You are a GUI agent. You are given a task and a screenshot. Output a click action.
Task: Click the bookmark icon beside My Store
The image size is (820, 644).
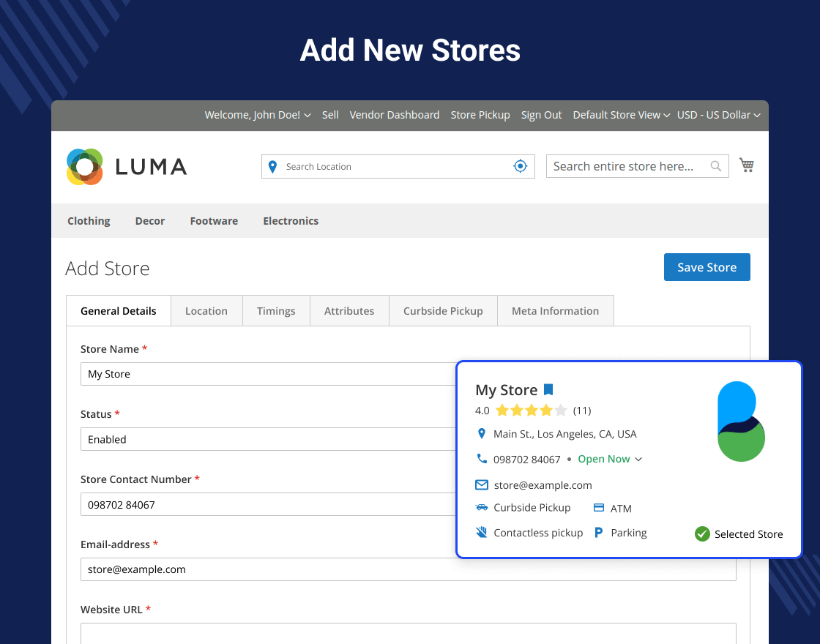(x=548, y=389)
